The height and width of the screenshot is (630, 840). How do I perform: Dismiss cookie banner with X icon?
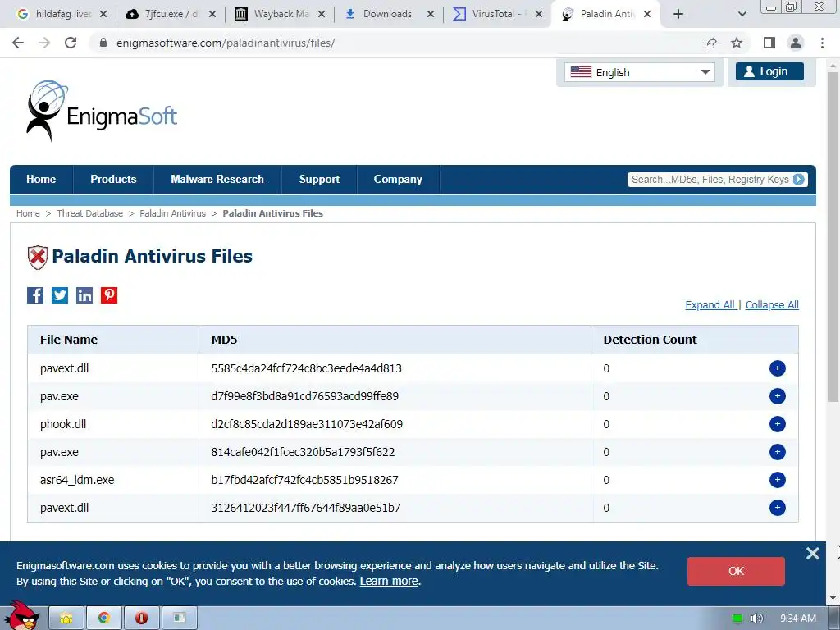[812, 554]
